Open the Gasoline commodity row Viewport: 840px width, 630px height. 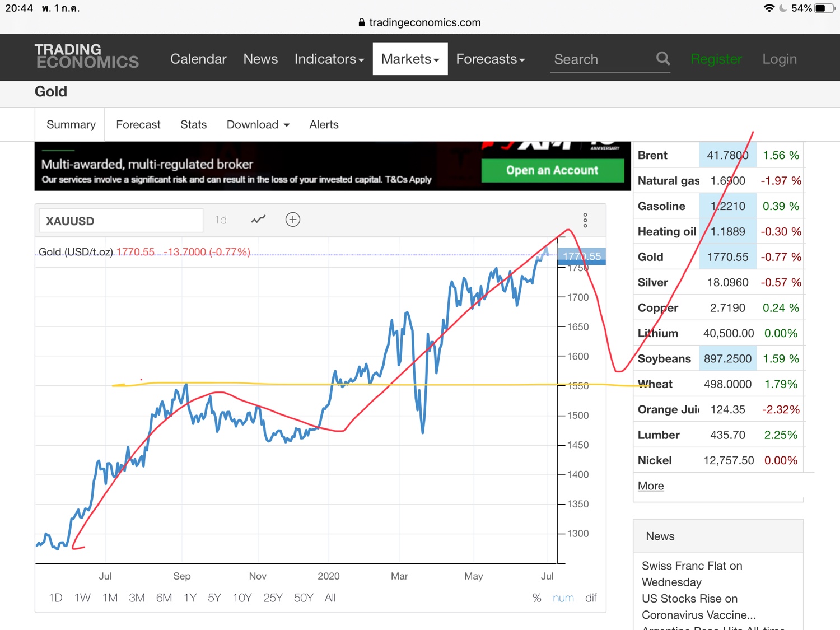click(719, 206)
